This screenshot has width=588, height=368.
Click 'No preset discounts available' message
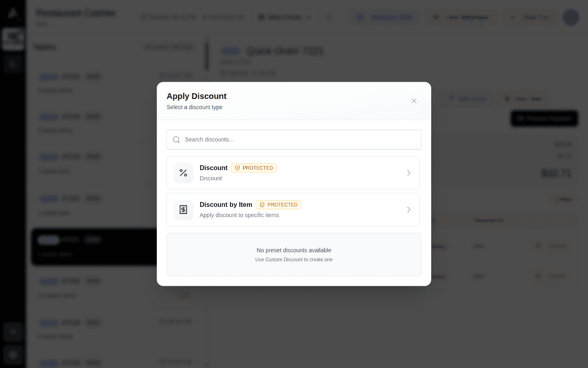pos(294,250)
